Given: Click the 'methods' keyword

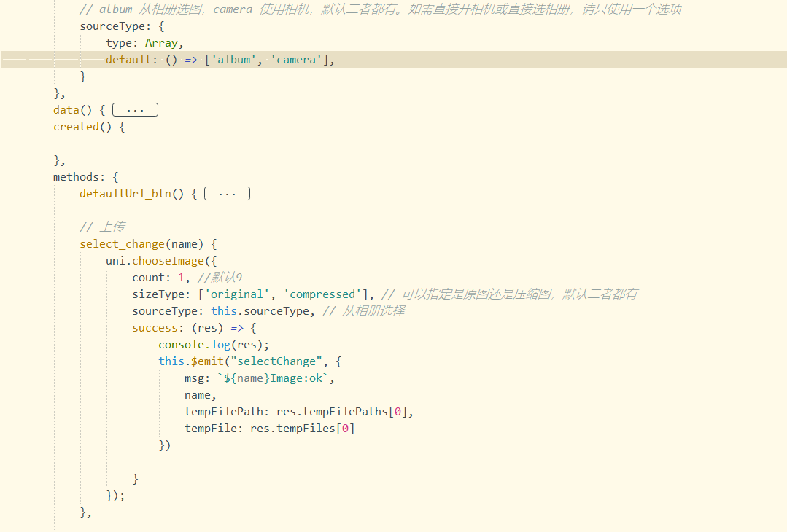Looking at the screenshot, I should pos(79,177).
